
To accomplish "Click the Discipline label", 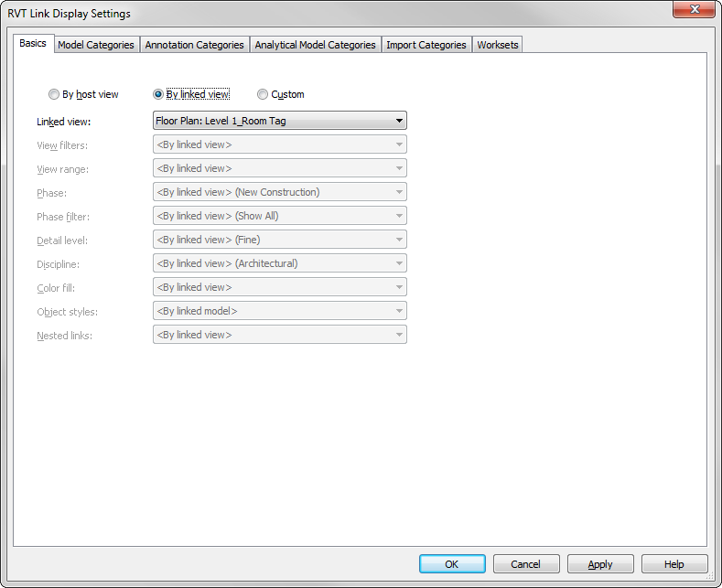I will (58, 264).
